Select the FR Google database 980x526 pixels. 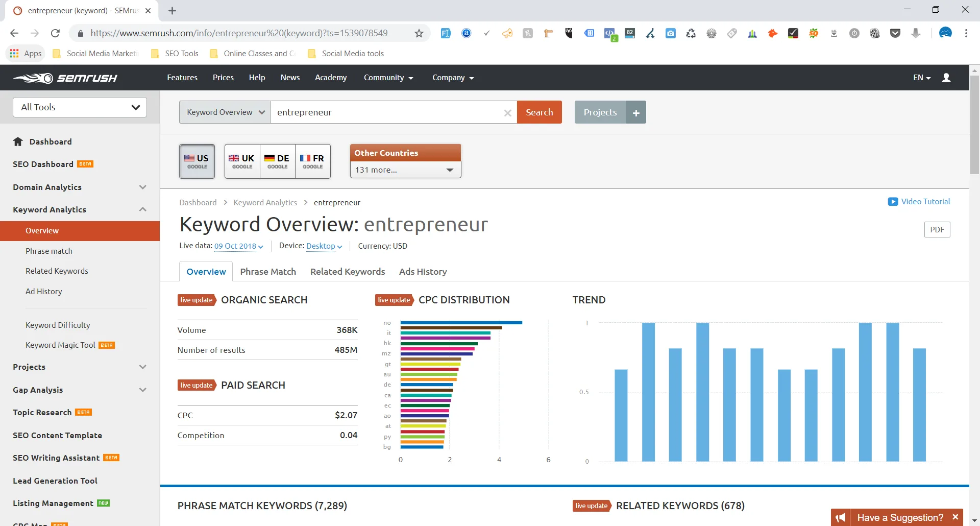pos(312,160)
